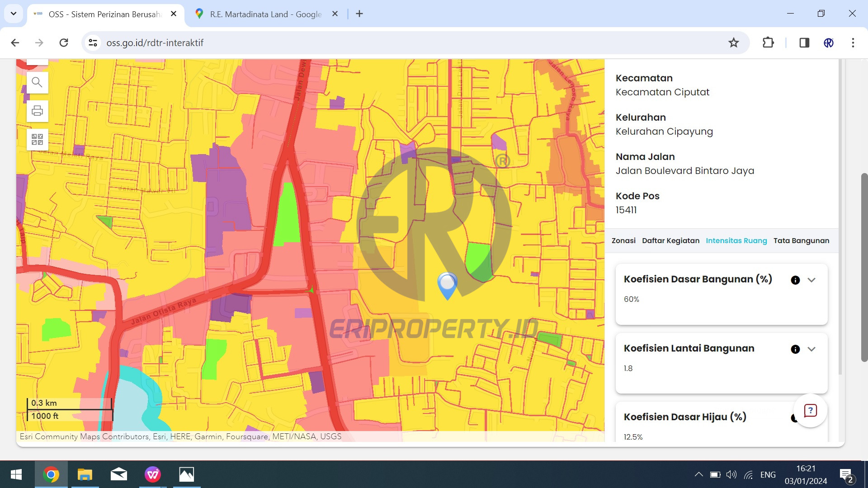
Task: Expand the Koefisien Lantai Bangunan card
Action: (811, 349)
